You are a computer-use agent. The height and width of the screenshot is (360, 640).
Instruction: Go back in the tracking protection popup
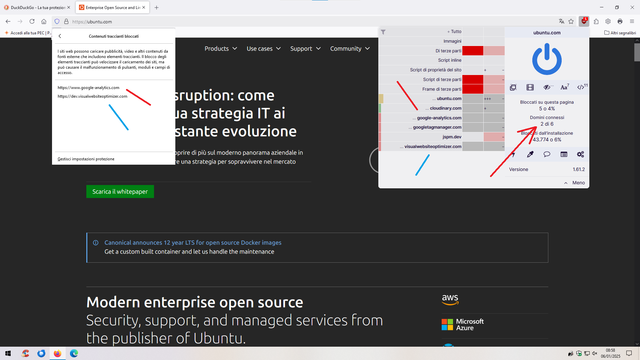pyautogui.click(x=60, y=36)
